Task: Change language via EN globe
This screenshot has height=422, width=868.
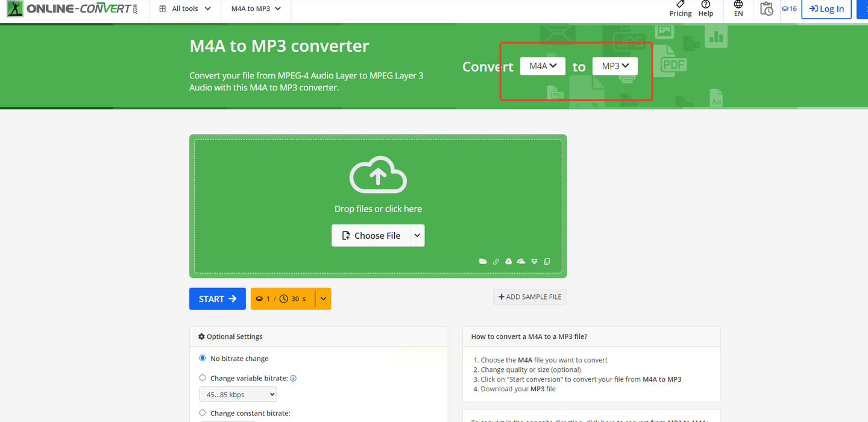Action: coord(738,8)
